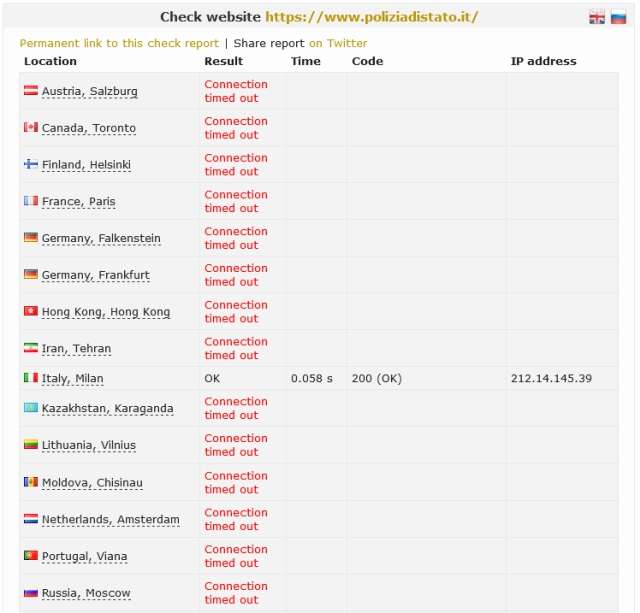
Task: Open the Netherlands, Amsterdam location
Action: pyautogui.click(x=110, y=520)
